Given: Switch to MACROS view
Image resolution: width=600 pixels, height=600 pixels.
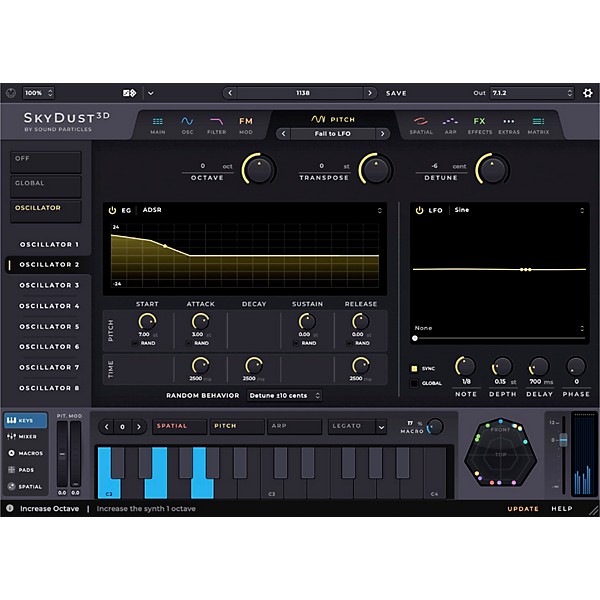Looking at the screenshot, I should [25, 453].
